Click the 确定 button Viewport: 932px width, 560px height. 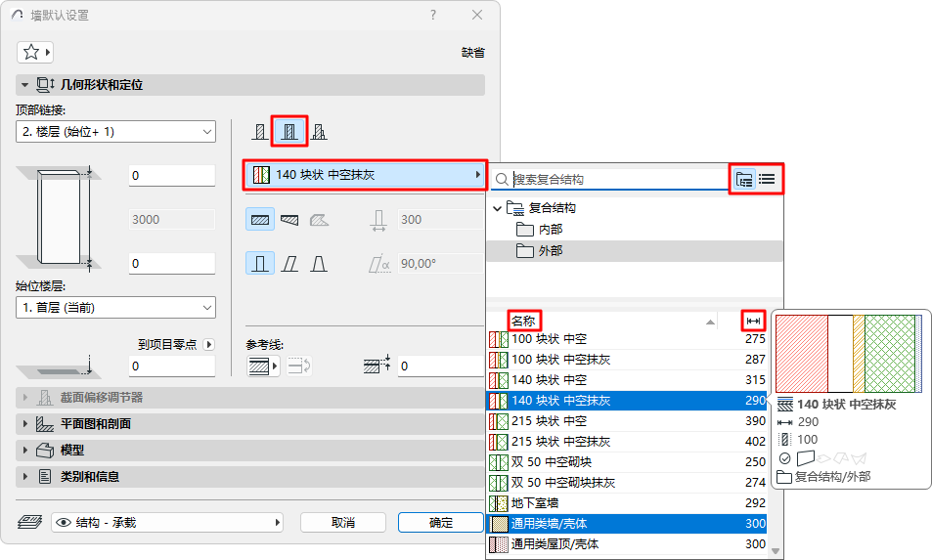[440, 523]
